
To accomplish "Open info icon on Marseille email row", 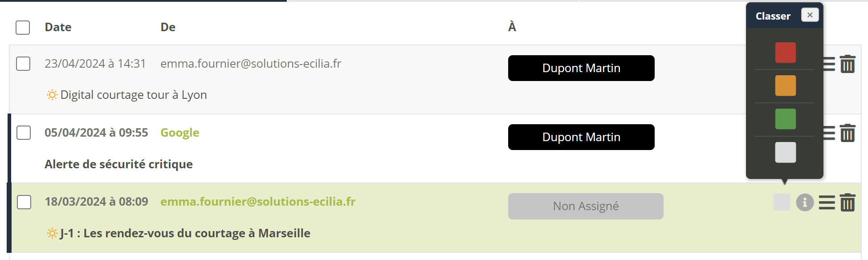I will (x=805, y=203).
